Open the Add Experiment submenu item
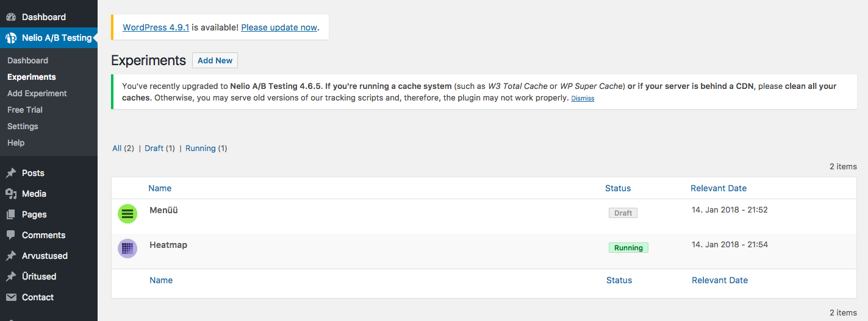 click(x=37, y=93)
